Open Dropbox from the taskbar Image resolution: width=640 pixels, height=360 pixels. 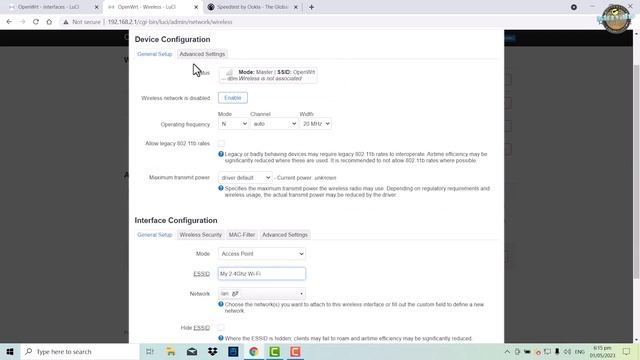click(213, 351)
